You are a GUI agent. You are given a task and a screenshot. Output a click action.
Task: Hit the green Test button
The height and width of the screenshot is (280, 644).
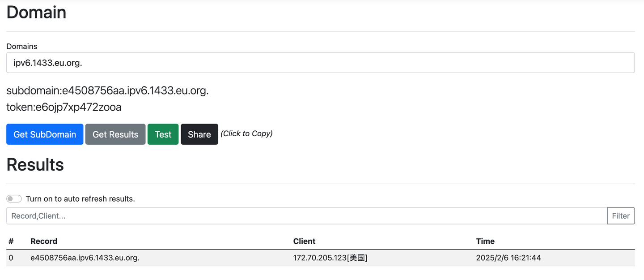point(163,134)
